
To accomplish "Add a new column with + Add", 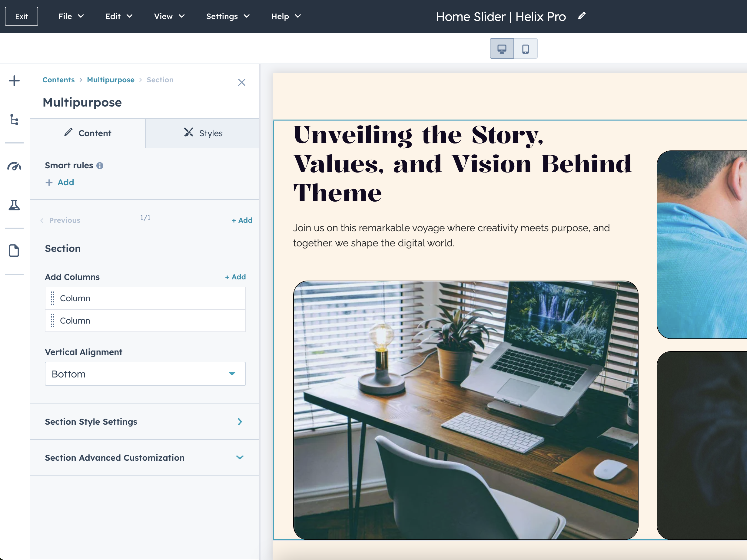I will coord(235,277).
